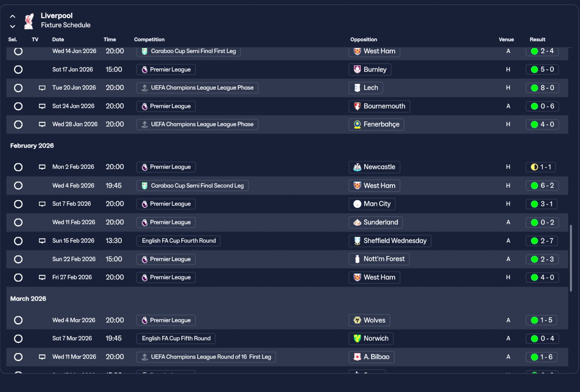The image size is (580, 392).
Task: Open the English FA Cup Fourth Round competition
Action: pyautogui.click(x=179, y=241)
